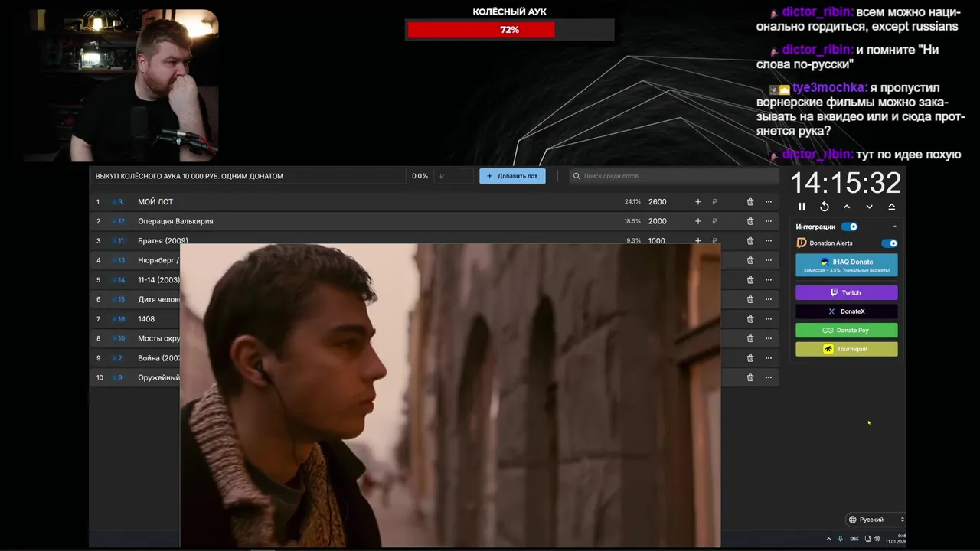Delete lot number 4 with trash icon
Screen dimensions: 980x551
(x=750, y=260)
